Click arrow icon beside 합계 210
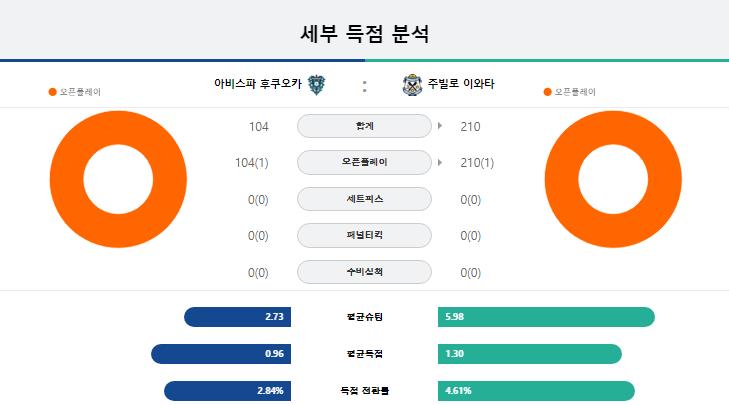This screenshot has height=405, width=729. 440,126
